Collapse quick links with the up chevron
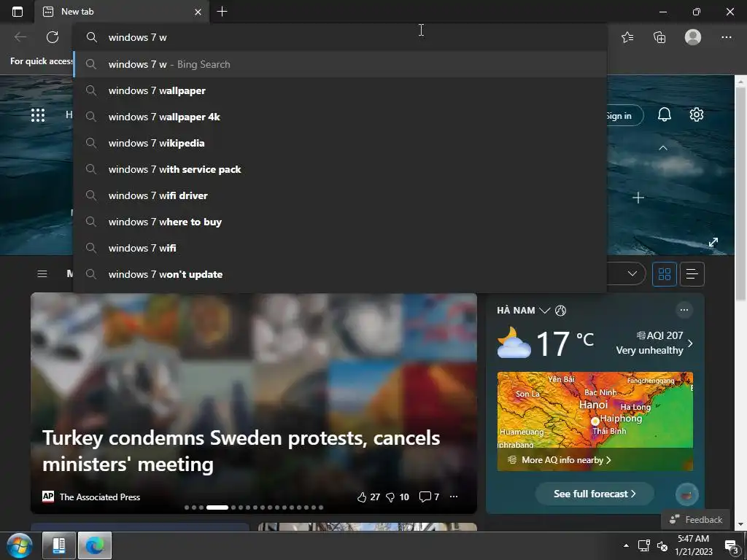 click(662, 148)
